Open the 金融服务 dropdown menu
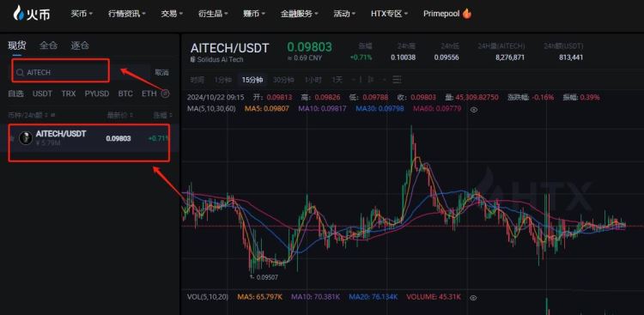This screenshot has height=315, width=644. tap(300, 14)
